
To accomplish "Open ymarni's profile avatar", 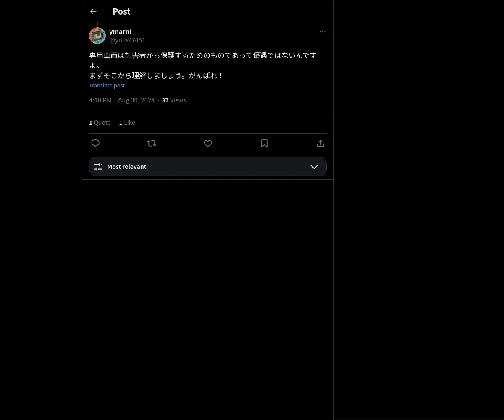I will click(97, 36).
